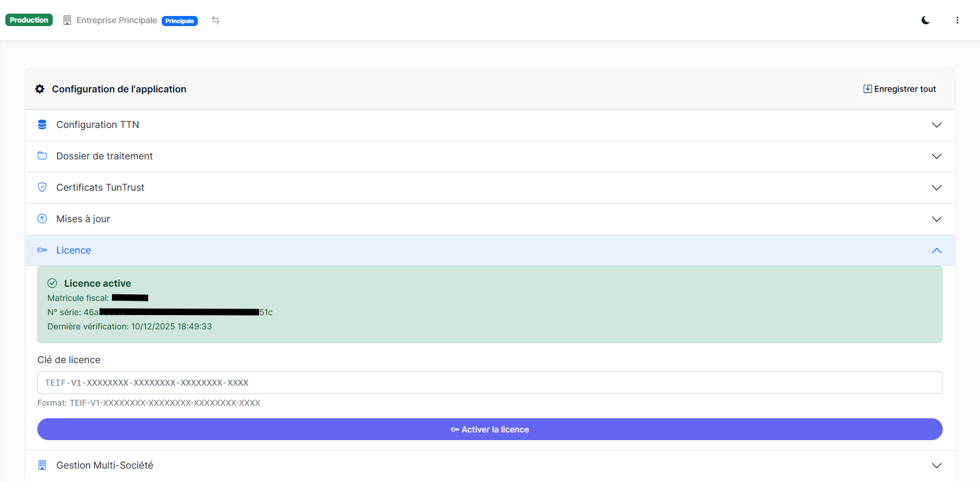Expand Certificats TunTrust section chevron

(936, 188)
